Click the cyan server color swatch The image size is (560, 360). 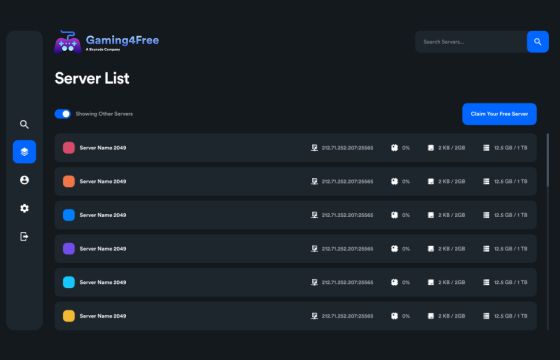pos(69,282)
